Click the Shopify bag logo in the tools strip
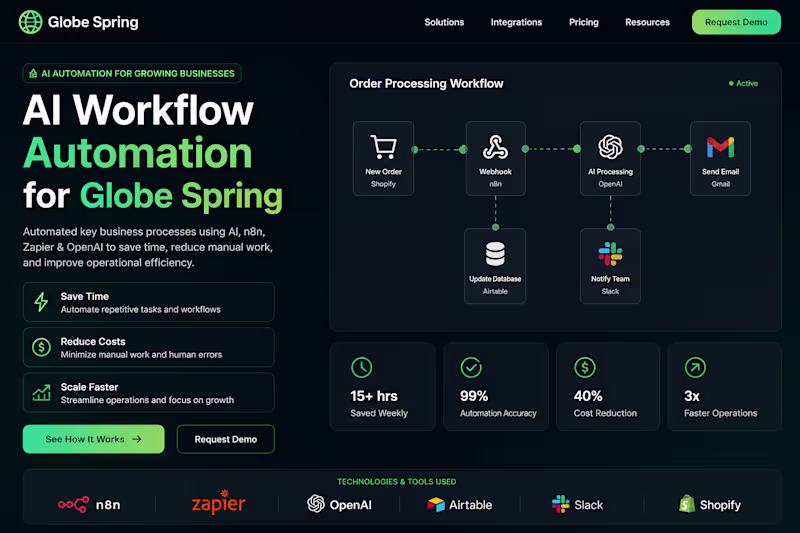The image size is (800, 533). coord(687,504)
